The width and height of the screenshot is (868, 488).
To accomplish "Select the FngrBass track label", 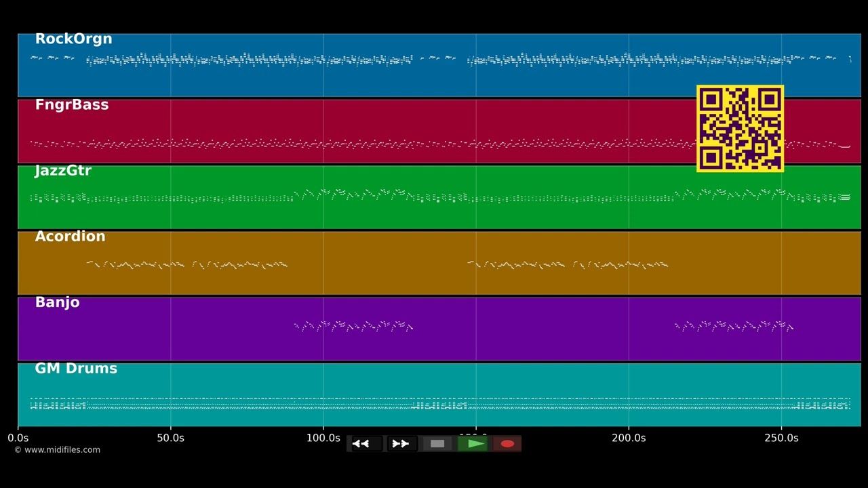I will [72, 105].
